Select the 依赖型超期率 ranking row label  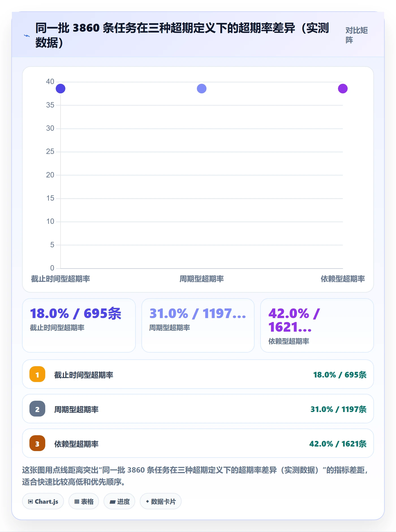[76, 444]
